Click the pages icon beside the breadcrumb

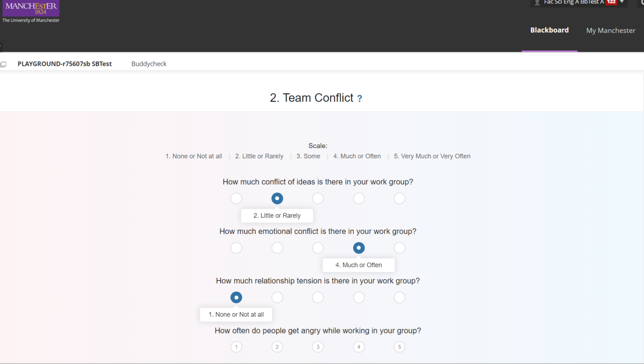pyautogui.click(x=4, y=64)
